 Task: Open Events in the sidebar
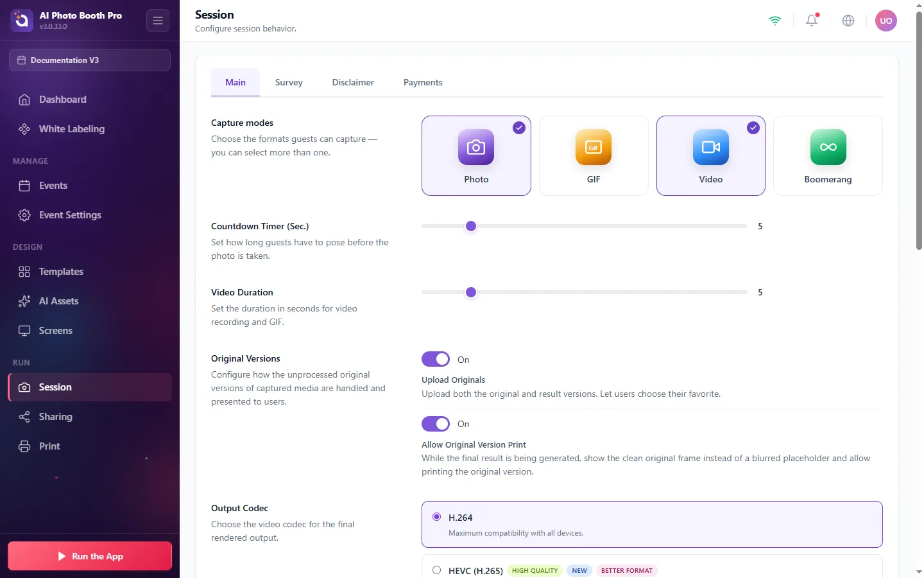[x=90, y=186]
